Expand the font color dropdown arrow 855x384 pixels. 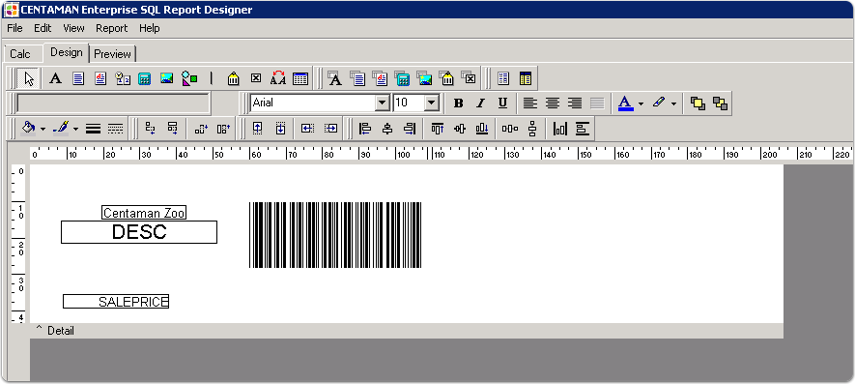(641, 103)
